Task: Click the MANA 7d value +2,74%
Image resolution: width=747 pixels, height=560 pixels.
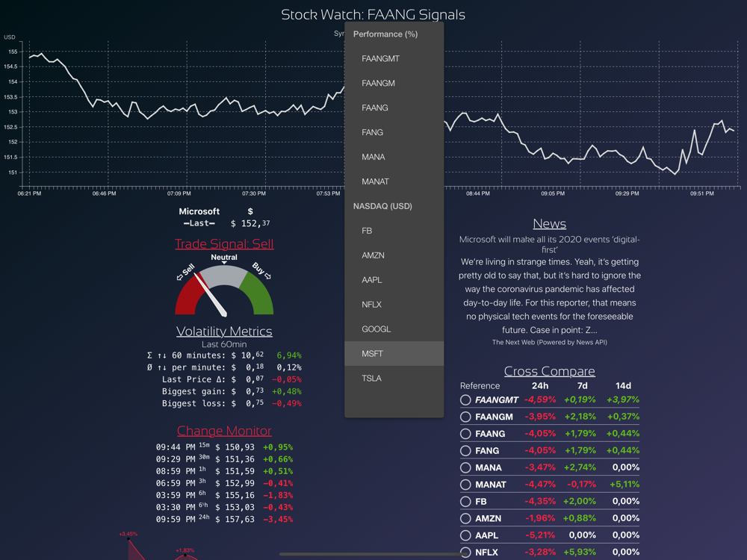Action: pos(580,467)
